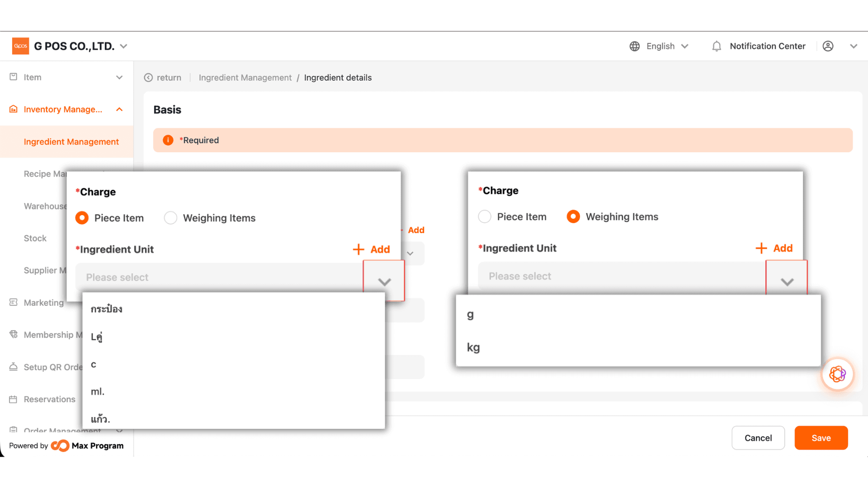The width and height of the screenshot is (868, 488).
Task: Collapse the Inventory Management sidebar section
Action: 119,109
